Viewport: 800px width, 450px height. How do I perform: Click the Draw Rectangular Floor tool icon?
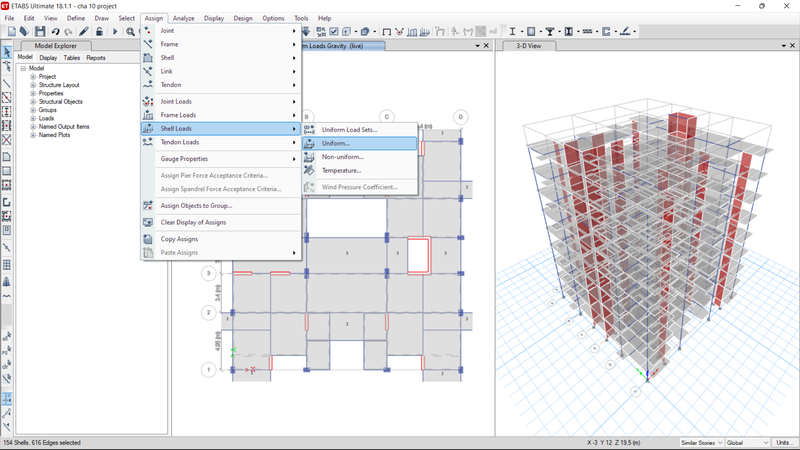click(x=7, y=171)
